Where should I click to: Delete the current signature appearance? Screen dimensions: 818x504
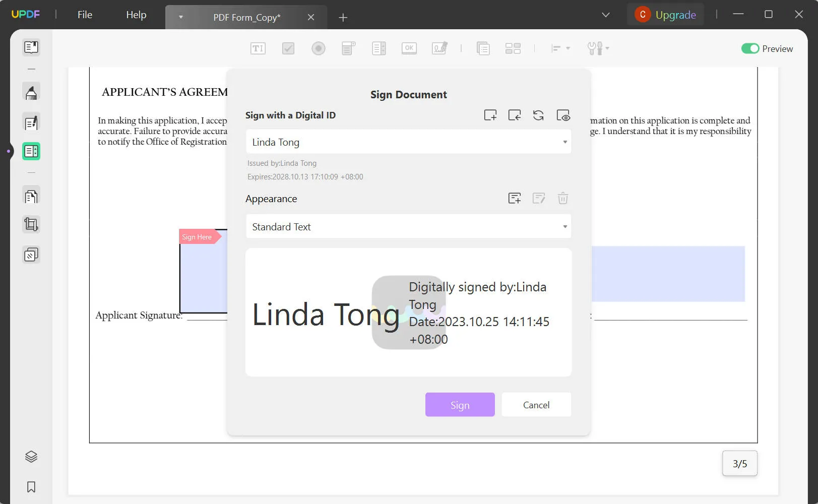click(563, 198)
